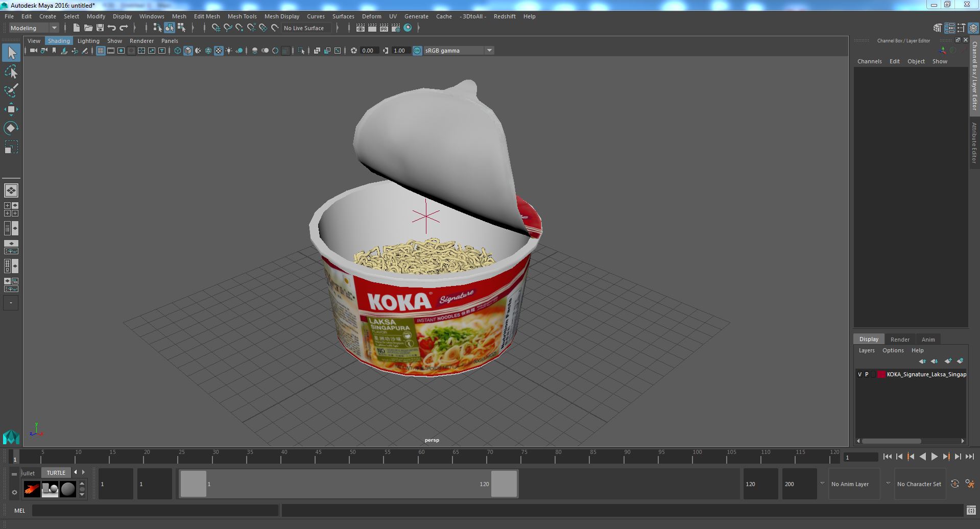Undo the last action
The width and height of the screenshot is (980, 529).
pos(112,28)
